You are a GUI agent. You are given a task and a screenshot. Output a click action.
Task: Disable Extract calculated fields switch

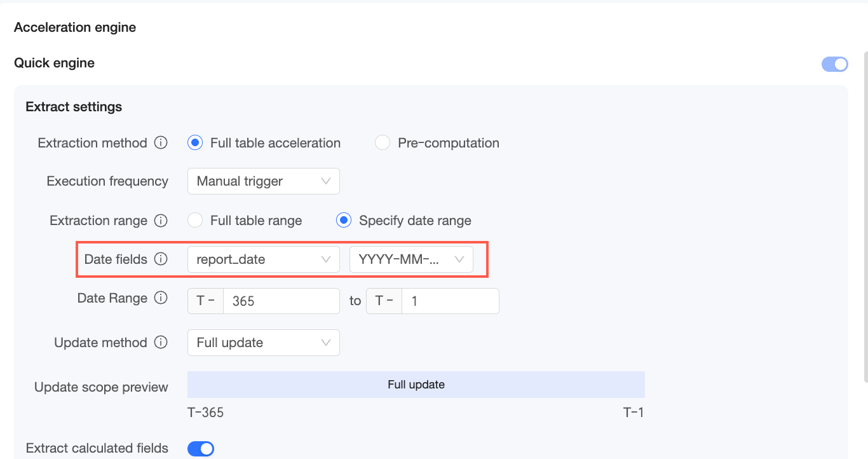pos(201,449)
